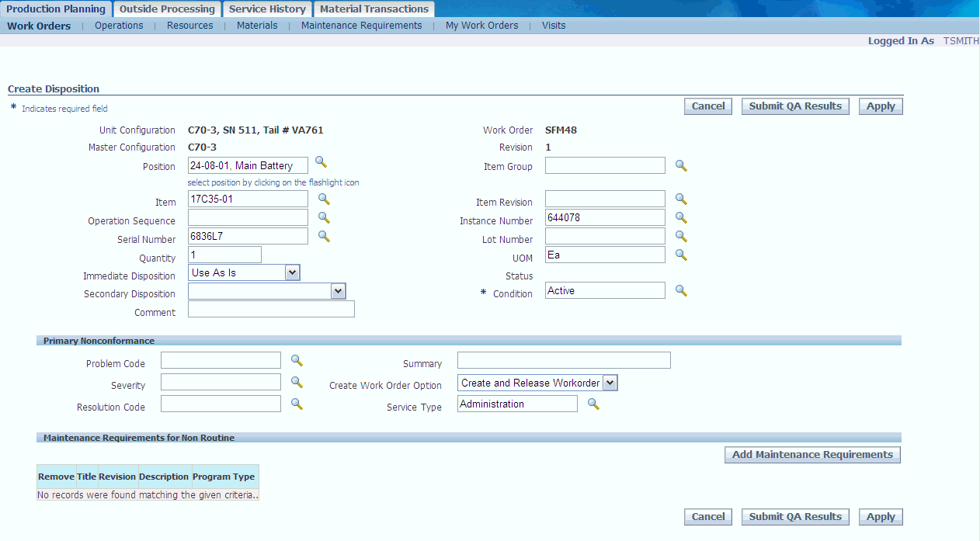Focus the Position input field
Screen dimensions: 980x541
pos(248,165)
